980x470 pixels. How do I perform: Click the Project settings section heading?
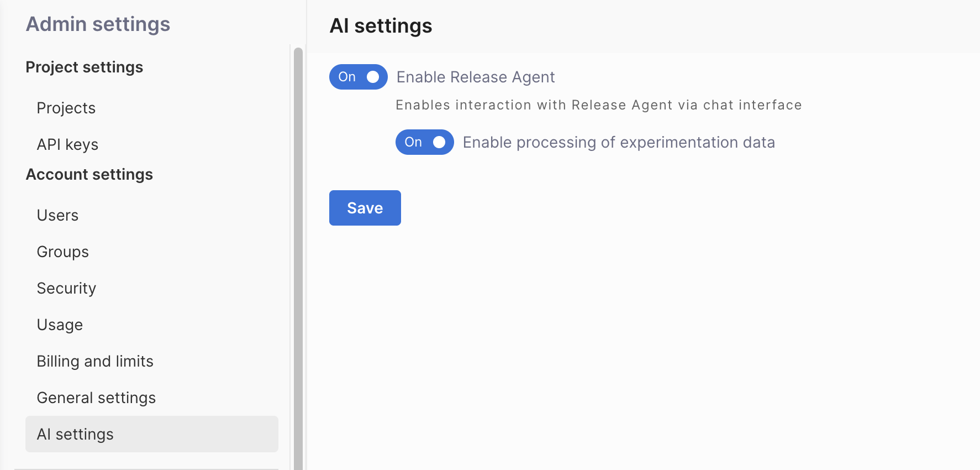pos(85,67)
